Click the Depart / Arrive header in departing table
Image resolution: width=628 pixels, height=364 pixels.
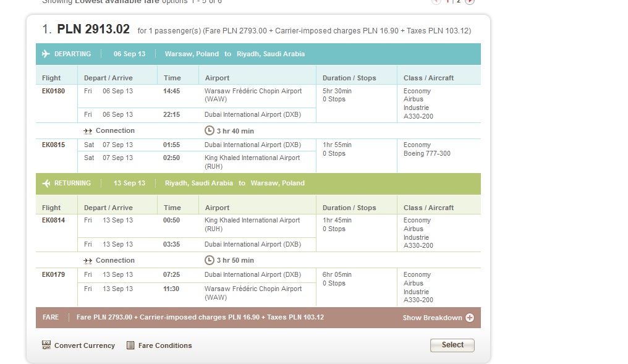click(x=108, y=78)
